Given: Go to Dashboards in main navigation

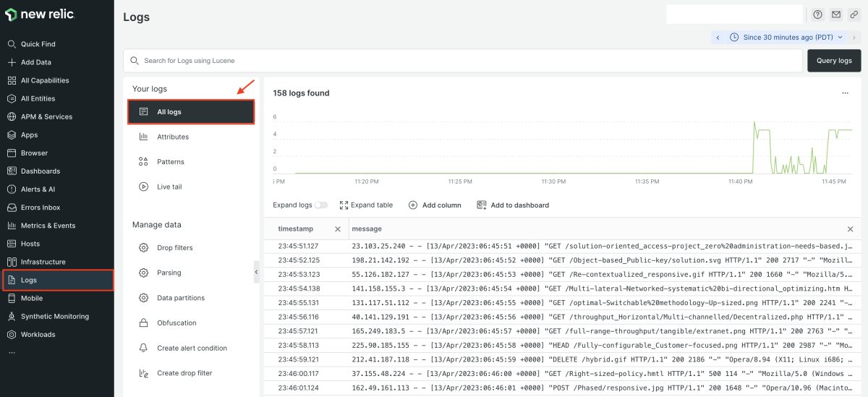Looking at the screenshot, I should click(41, 171).
